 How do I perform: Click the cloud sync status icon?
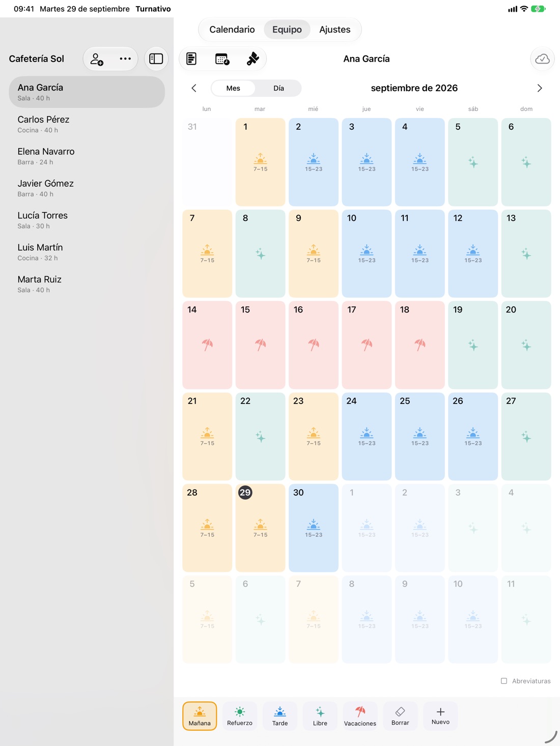tap(542, 59)
